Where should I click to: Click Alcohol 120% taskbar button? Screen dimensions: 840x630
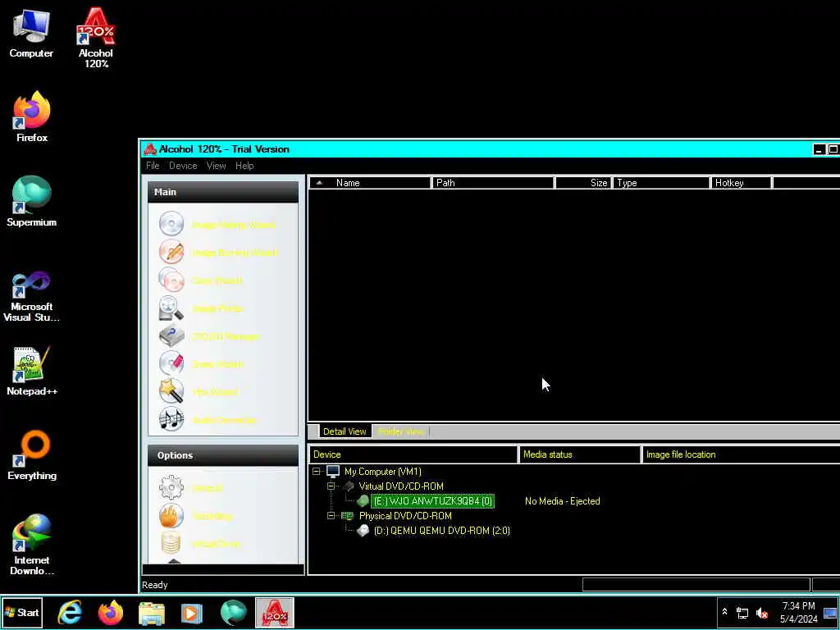pyautogui.click(x=274, y=612)
